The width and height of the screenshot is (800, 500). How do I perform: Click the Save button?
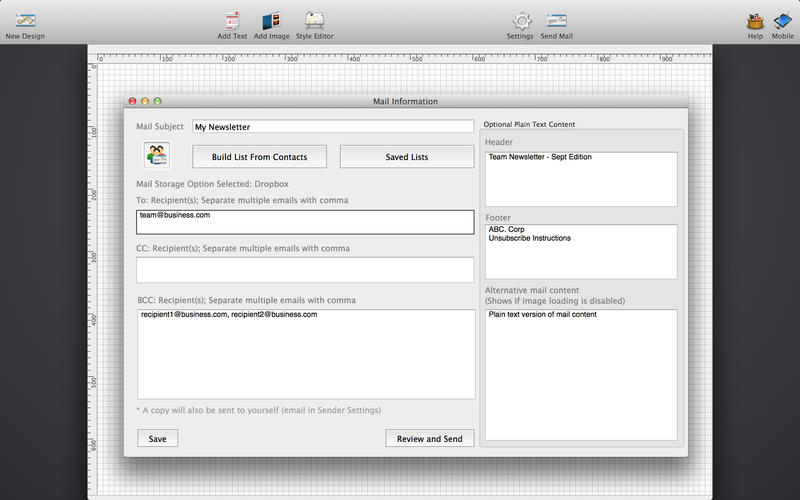pyautogui.click(x=157, y=438)
